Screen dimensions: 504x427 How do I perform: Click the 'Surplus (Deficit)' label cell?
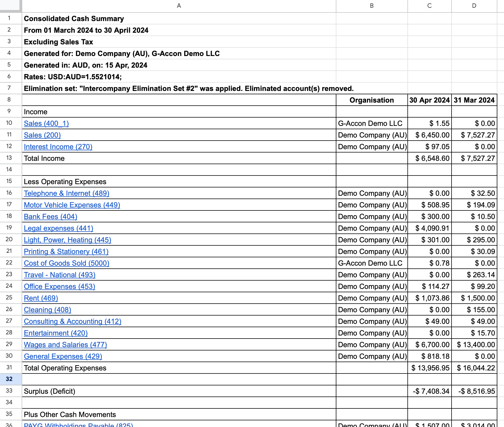[x=179, y=391]
